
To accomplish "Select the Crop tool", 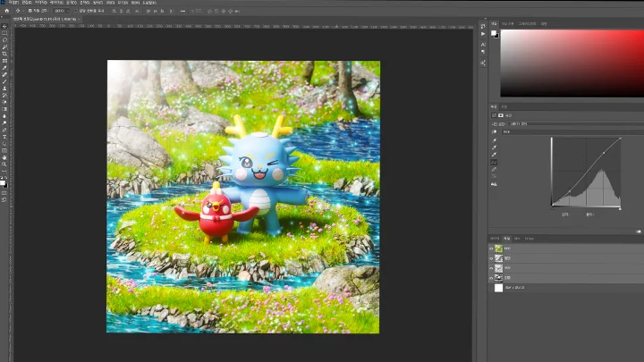I will 4,54.
